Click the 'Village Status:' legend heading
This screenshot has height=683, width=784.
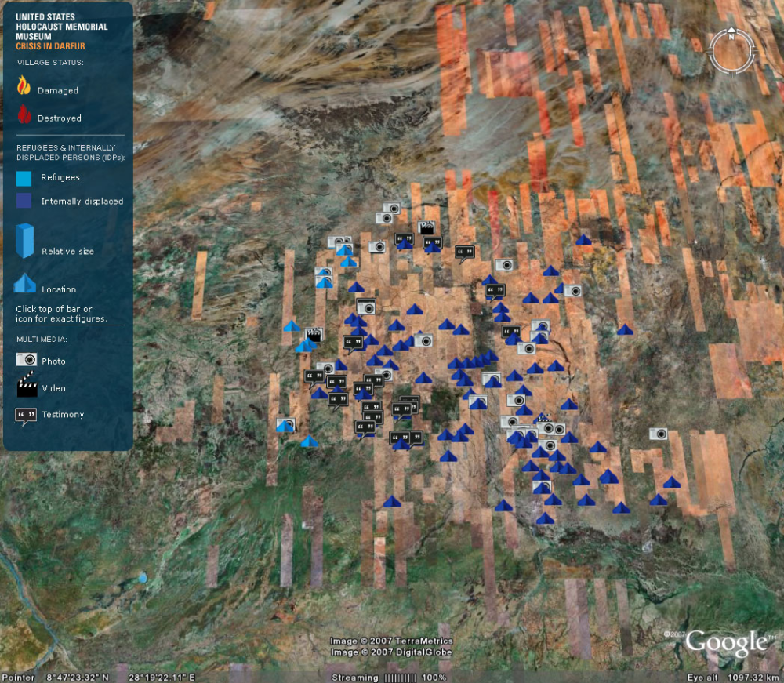pos(50,63)
